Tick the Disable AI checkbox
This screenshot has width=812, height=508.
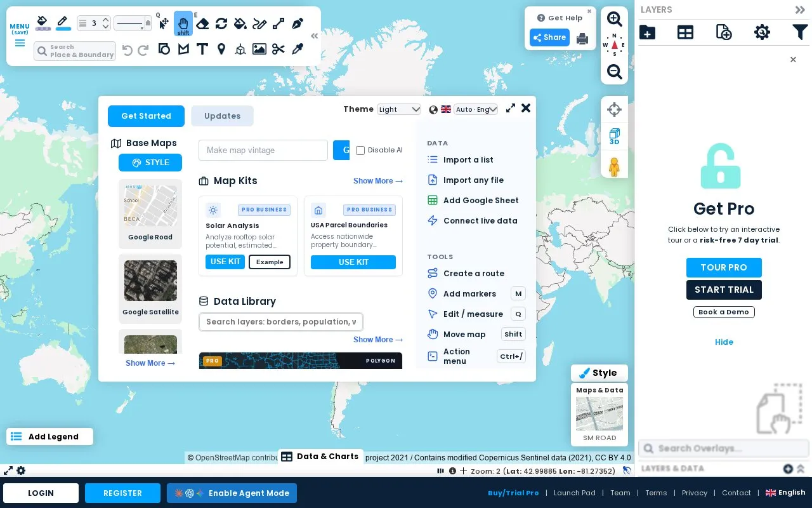tap(360, 150)
